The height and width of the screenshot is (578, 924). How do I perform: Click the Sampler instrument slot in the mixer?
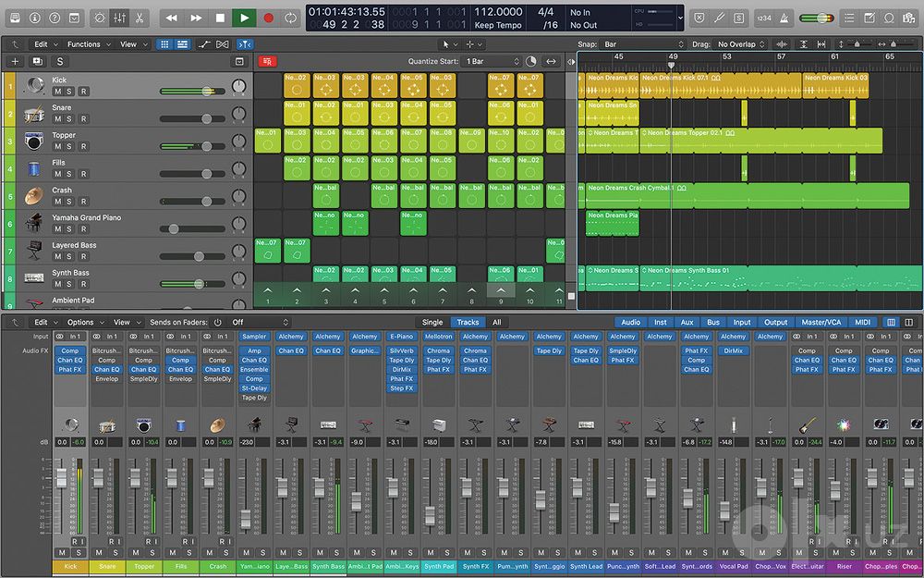(255, 337)
